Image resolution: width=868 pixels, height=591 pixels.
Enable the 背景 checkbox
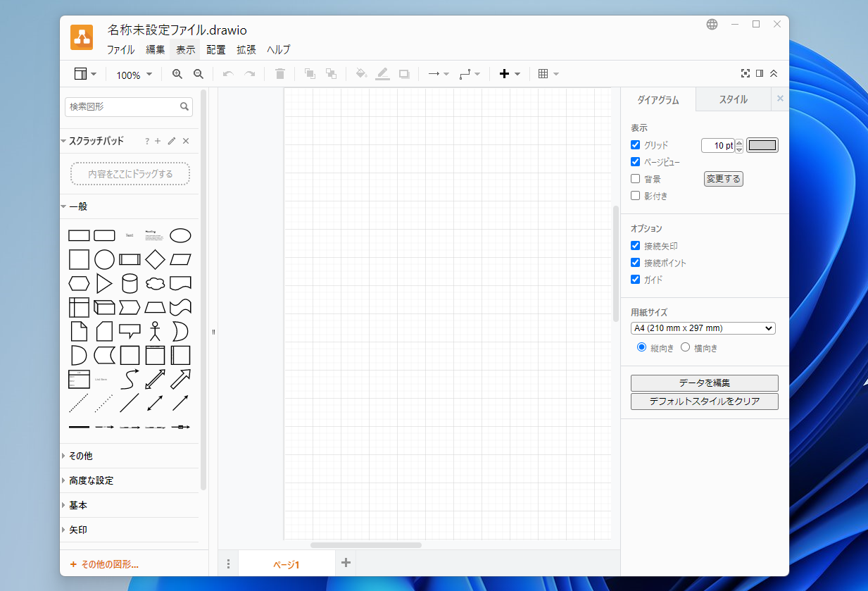[x=636, y=179]
